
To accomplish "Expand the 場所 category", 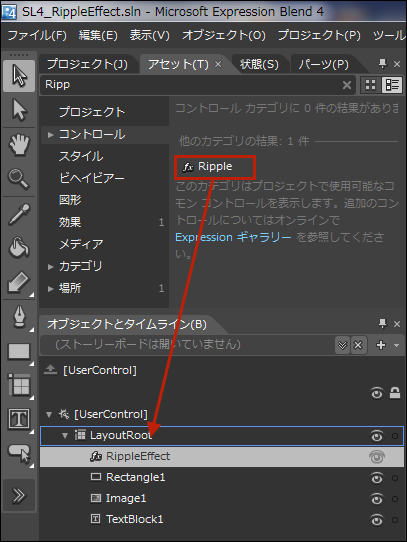I will point(50,289).
